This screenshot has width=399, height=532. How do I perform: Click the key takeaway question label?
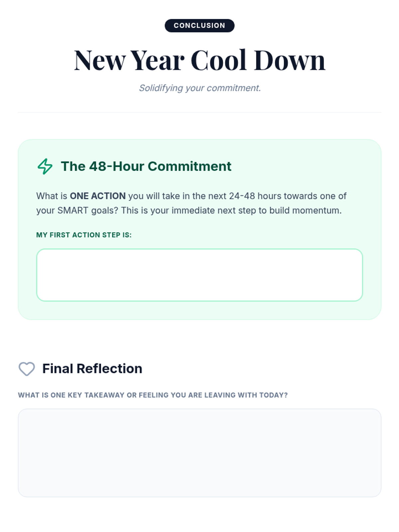click(x=153, y=395)
